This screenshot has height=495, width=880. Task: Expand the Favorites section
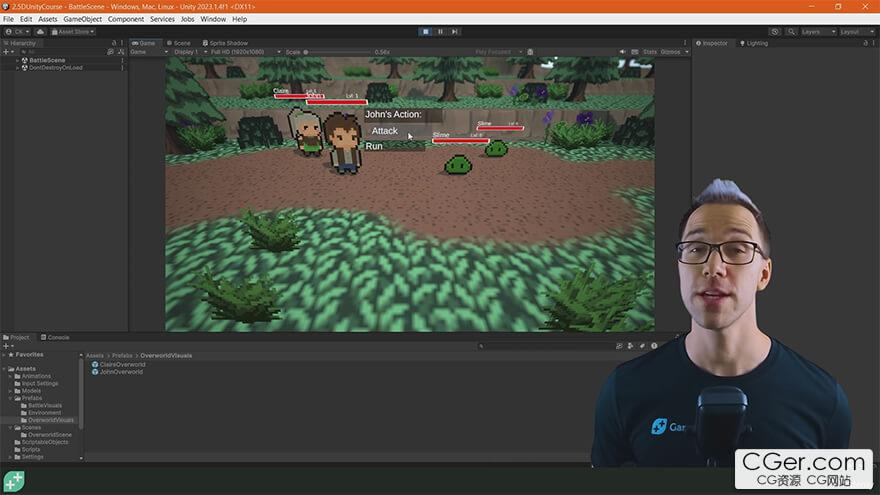point(4,355)
